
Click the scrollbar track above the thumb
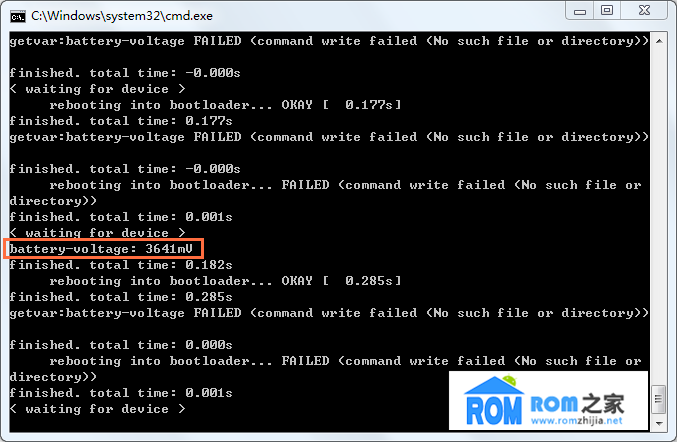[x=659, y=217]
